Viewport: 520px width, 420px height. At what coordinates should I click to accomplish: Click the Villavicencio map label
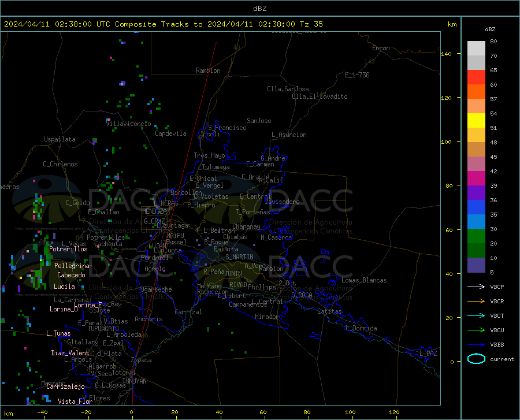[129, 124]
